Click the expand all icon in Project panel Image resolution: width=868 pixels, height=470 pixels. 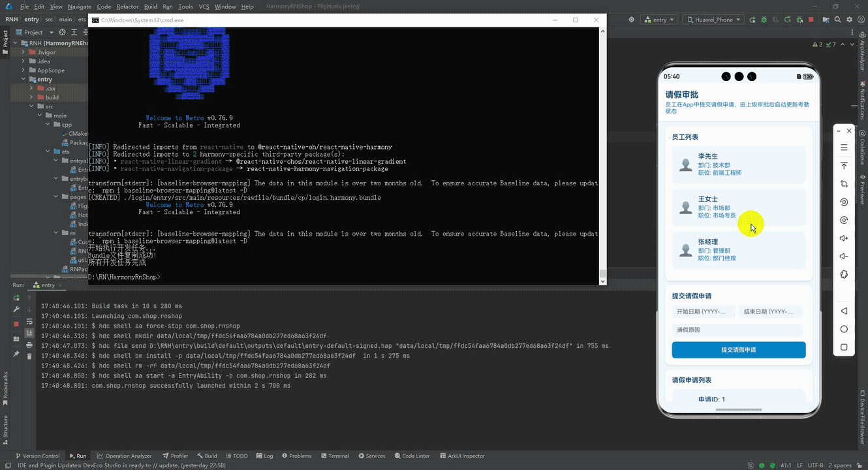point(74,32)
